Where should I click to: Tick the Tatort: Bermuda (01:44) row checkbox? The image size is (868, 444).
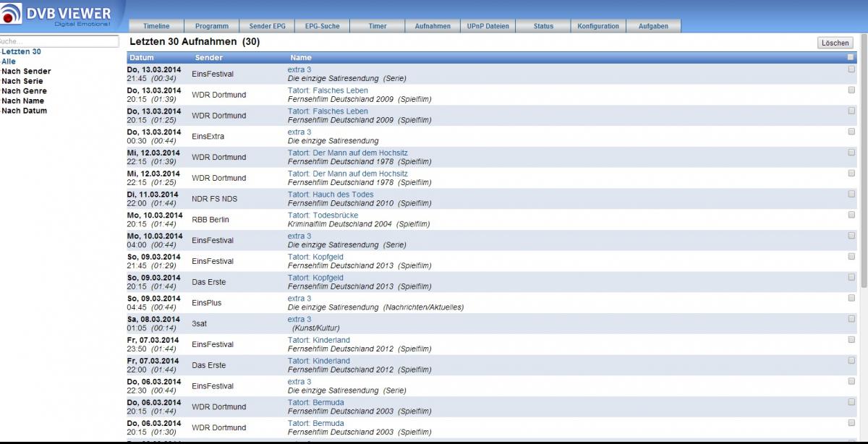[851, 402]
